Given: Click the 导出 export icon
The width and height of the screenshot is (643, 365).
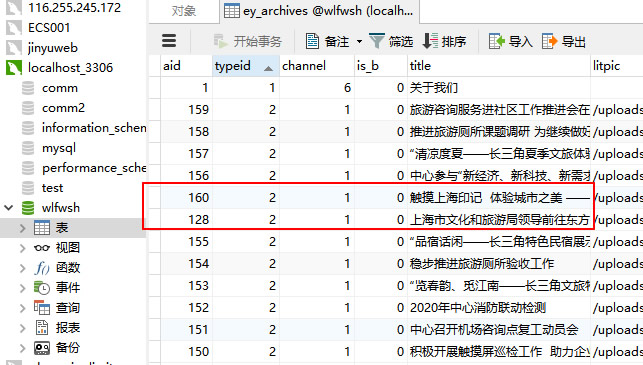Looking at the screenshot, I should 550,41.
